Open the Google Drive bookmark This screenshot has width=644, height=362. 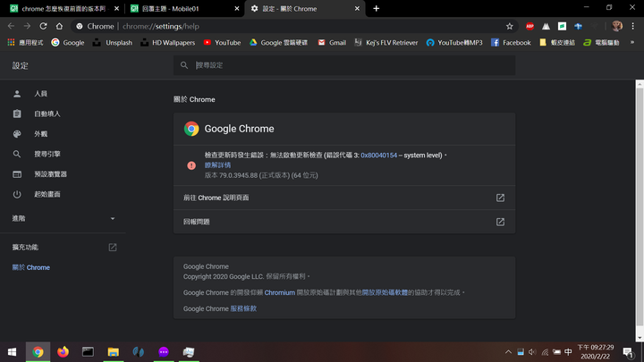pos(278,42)
